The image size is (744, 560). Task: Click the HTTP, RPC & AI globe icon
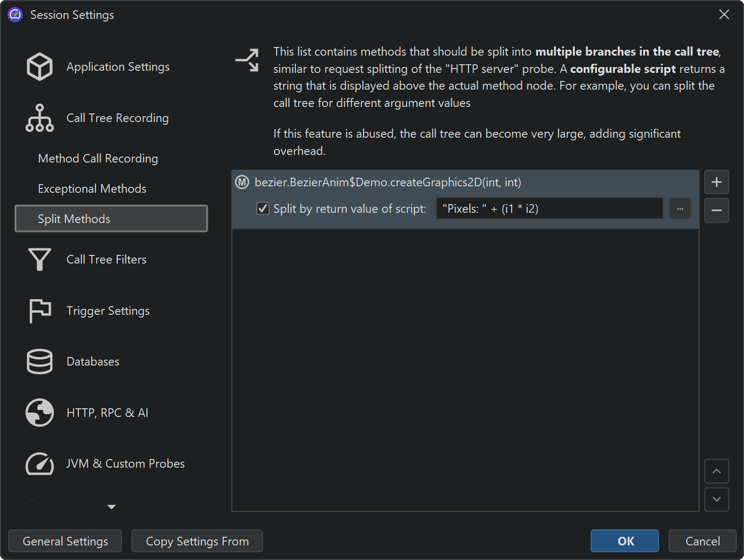click(x=39, y=413)
